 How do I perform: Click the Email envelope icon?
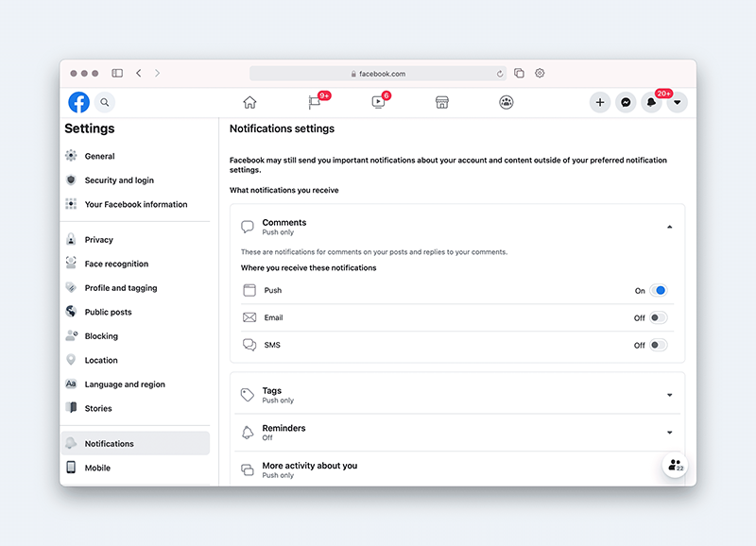(249, 317)
